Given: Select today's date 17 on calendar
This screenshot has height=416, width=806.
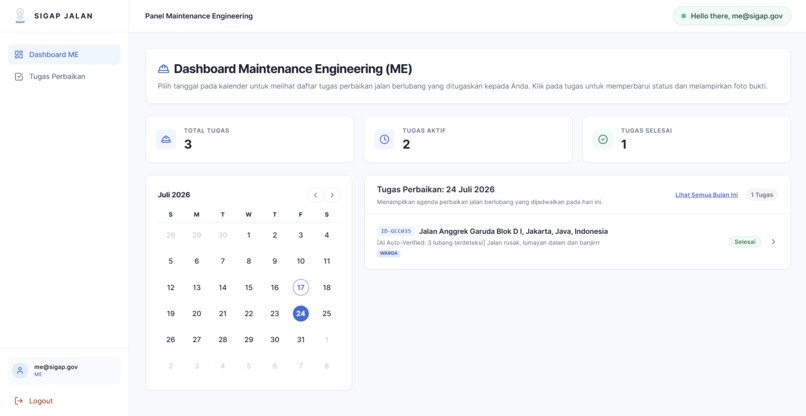Looking at the screenshot, I should (301, 287).
